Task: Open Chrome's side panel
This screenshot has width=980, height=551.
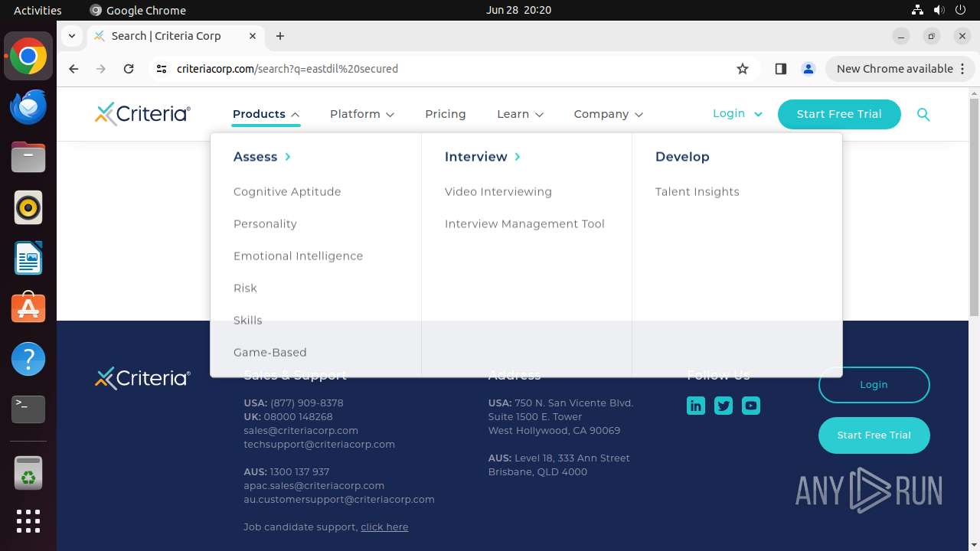Action: pos(781,69)
